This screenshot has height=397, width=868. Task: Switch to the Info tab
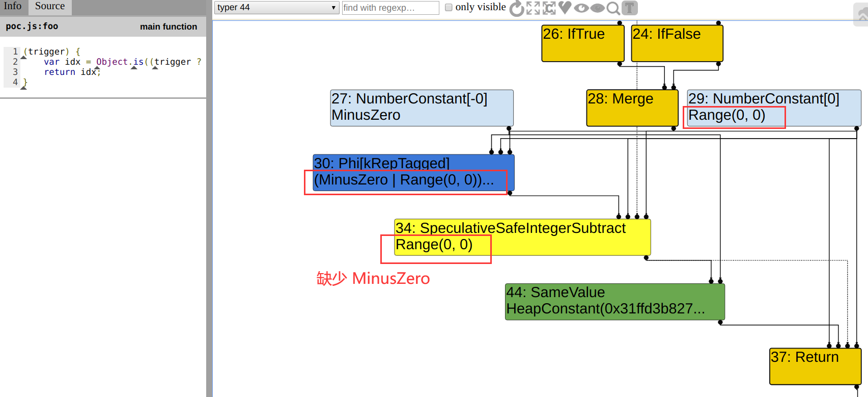tap(13, 6)
